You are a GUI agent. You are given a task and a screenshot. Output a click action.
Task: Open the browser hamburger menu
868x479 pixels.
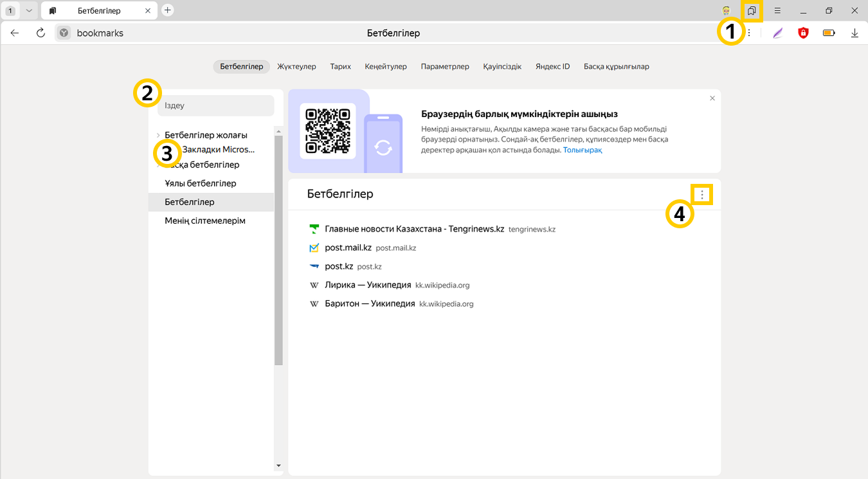[x=777, y=11]
